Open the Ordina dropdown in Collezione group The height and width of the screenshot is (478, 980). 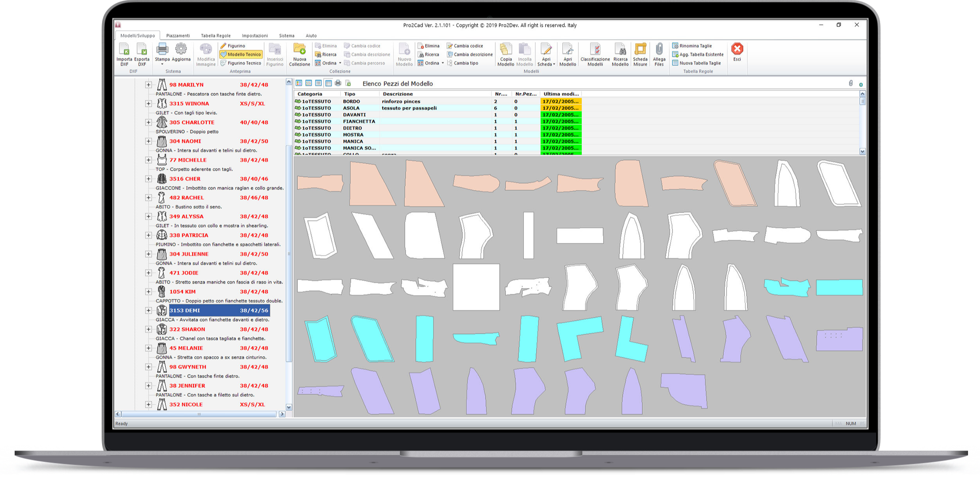340,63
